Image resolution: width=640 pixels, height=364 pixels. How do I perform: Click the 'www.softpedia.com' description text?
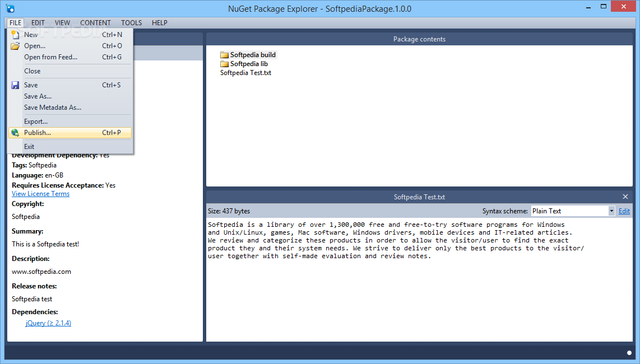pyautogui.click(x=41, y=272)
